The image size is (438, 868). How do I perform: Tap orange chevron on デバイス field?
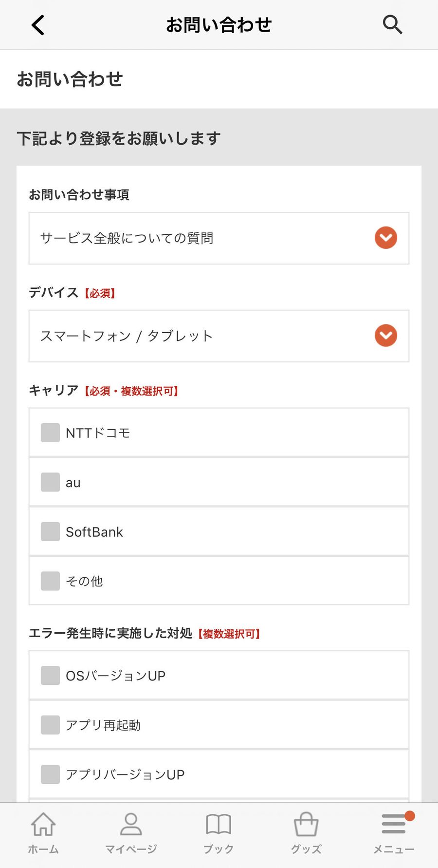tap(386, 336)
